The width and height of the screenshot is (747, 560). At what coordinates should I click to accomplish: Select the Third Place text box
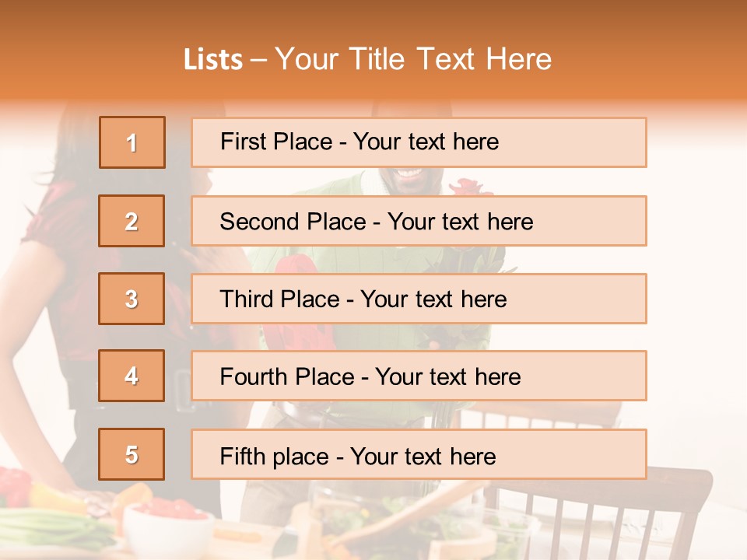pyautogui.click(x=419, y=299)
